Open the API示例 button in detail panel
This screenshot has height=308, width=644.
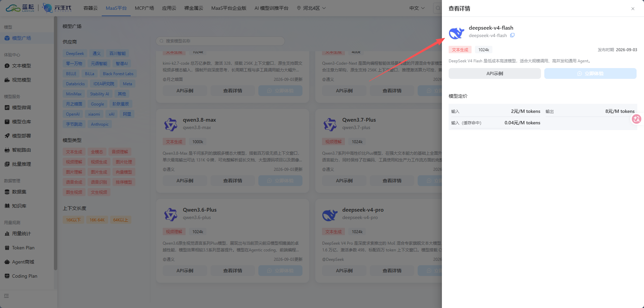[x=494, y=73]
